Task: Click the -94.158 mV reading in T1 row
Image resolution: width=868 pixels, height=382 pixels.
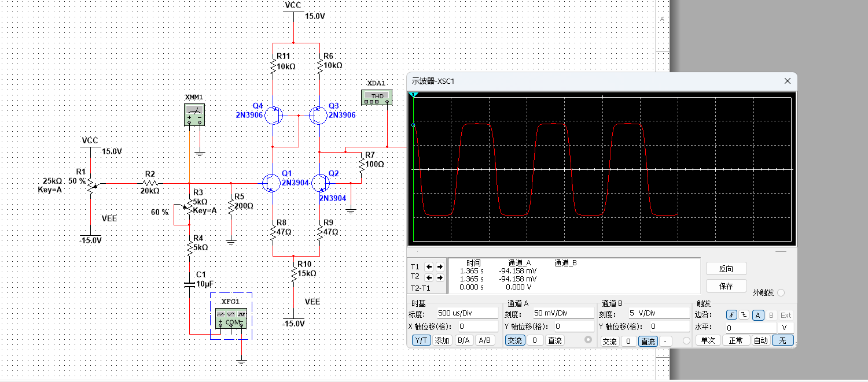Action: (x=517, y=270)
